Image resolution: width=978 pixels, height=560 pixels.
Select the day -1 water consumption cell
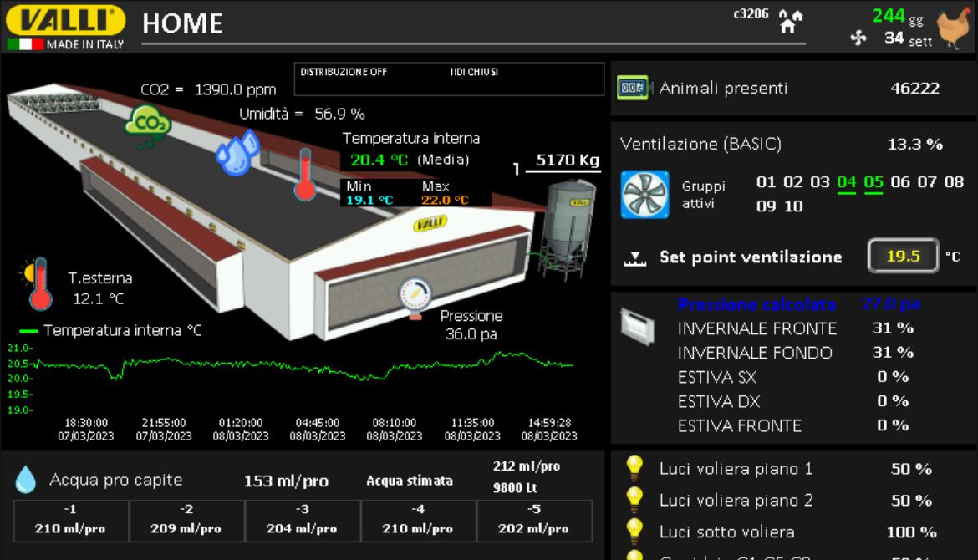[71, 521]
